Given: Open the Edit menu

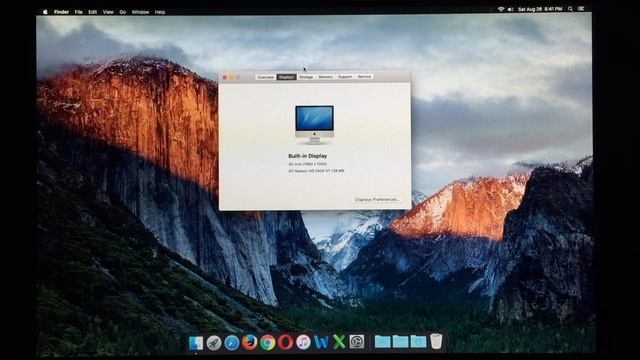Looking at the screenshot, I should pyautogui.click(x=93, y=12).
